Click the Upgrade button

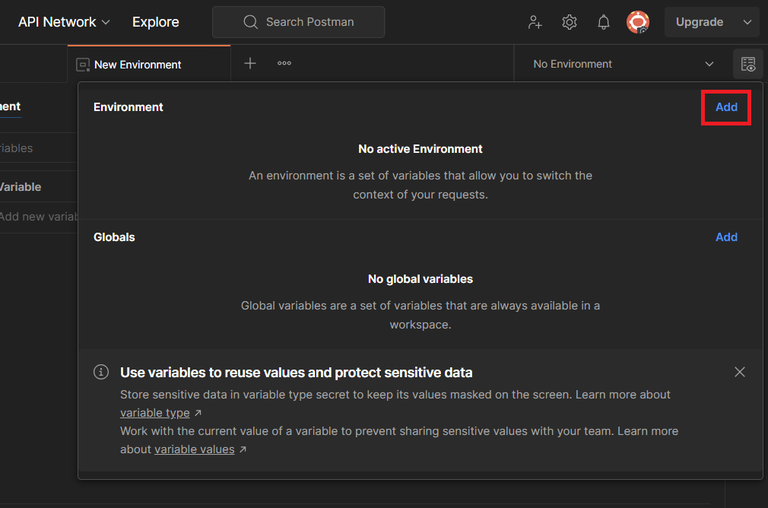pos(699,22)
